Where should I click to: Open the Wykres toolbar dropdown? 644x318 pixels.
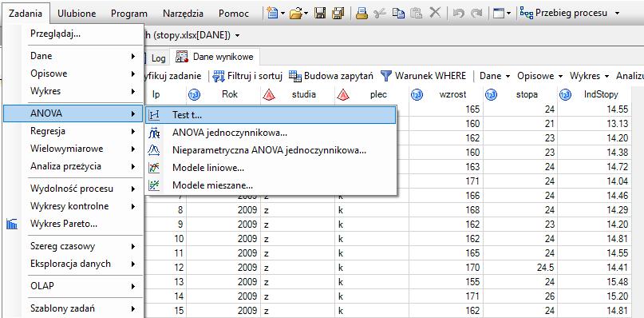[x=590, y=76]
